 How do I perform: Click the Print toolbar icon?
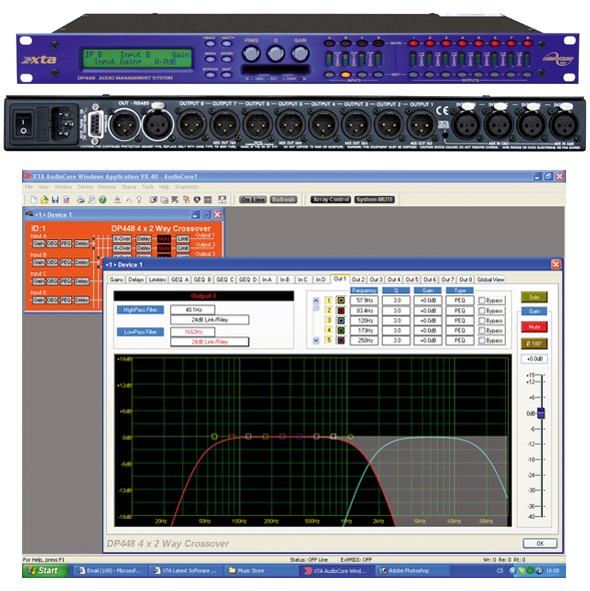81,200
